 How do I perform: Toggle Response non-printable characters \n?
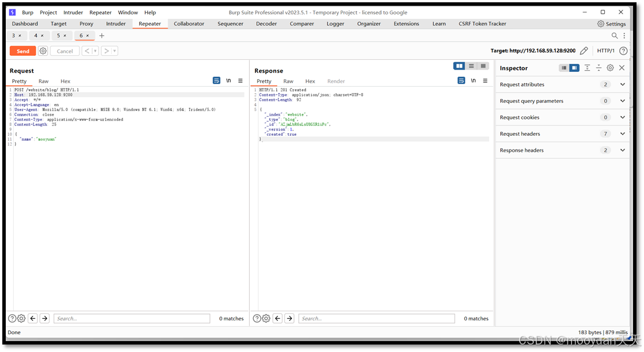[473, 81]
